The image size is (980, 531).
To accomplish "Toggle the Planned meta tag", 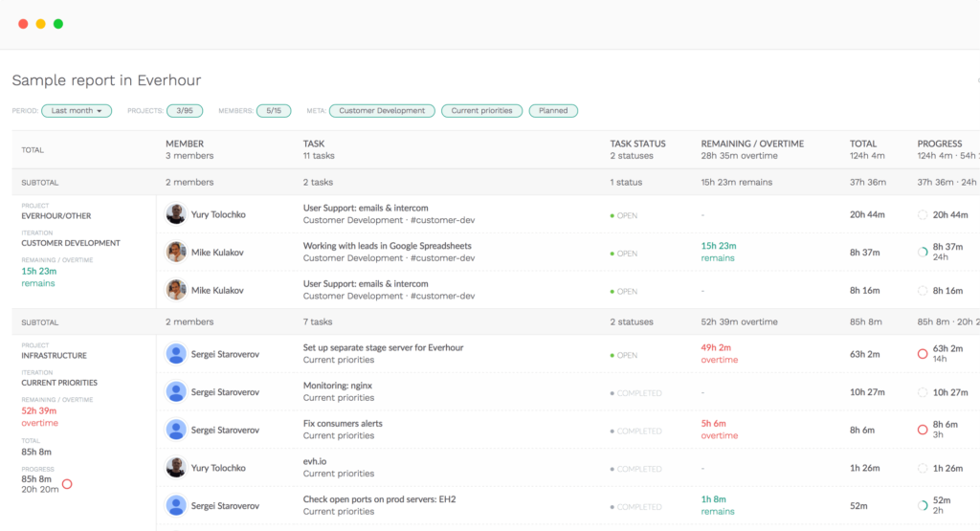I will tap(553, 111).
